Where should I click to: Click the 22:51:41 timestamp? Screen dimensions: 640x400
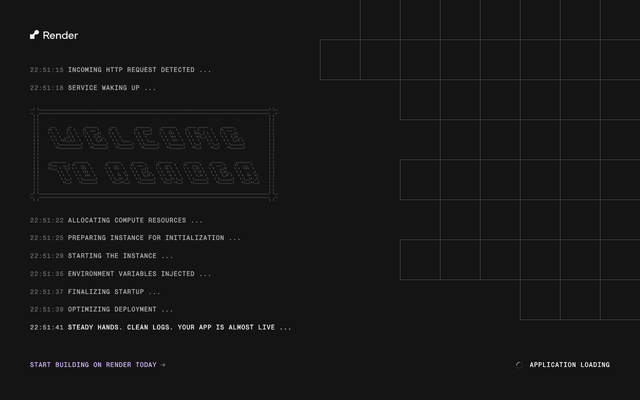(47, 327)
